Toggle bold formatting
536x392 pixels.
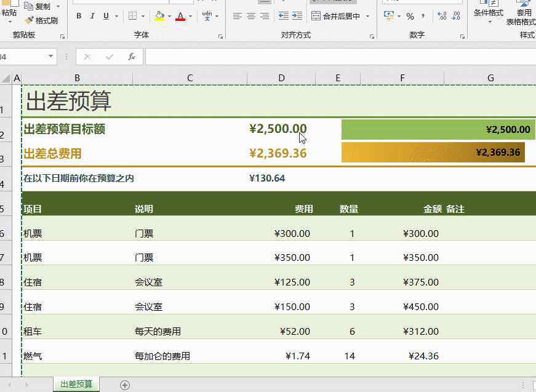[79, 16]
